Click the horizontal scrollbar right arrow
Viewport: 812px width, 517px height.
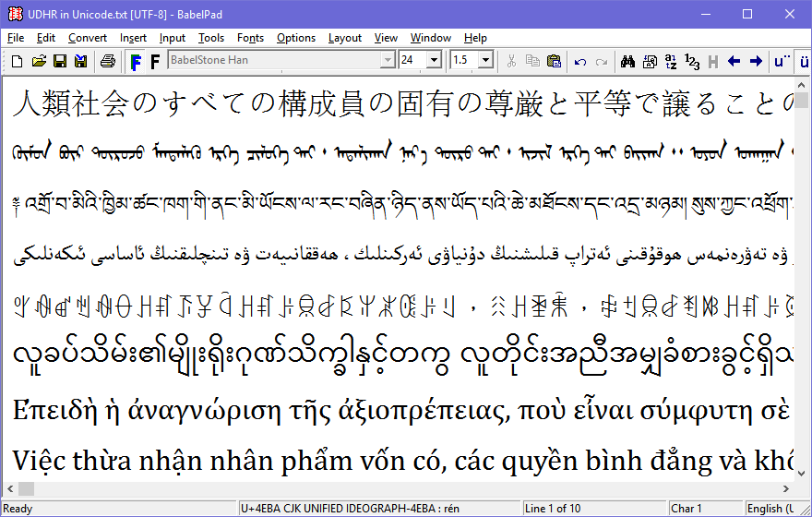(x=787, y=488)
